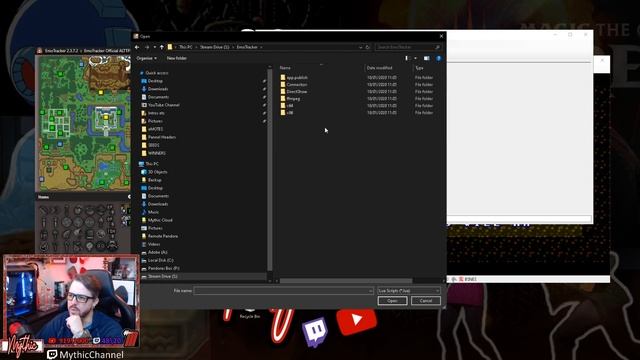Open the recent locations dropdown arrow beside forward arrow
Viewport: 640px width, 360px height.
(x=155, y=47)
